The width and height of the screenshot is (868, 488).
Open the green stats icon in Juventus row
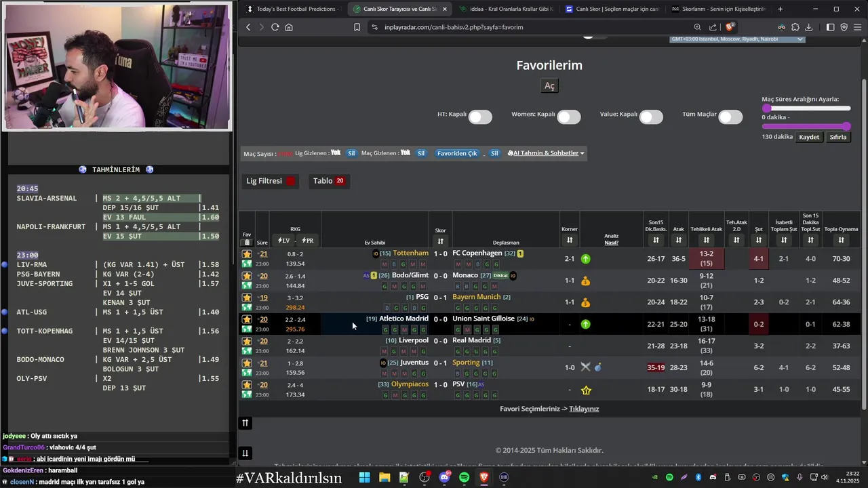point(247,373)
